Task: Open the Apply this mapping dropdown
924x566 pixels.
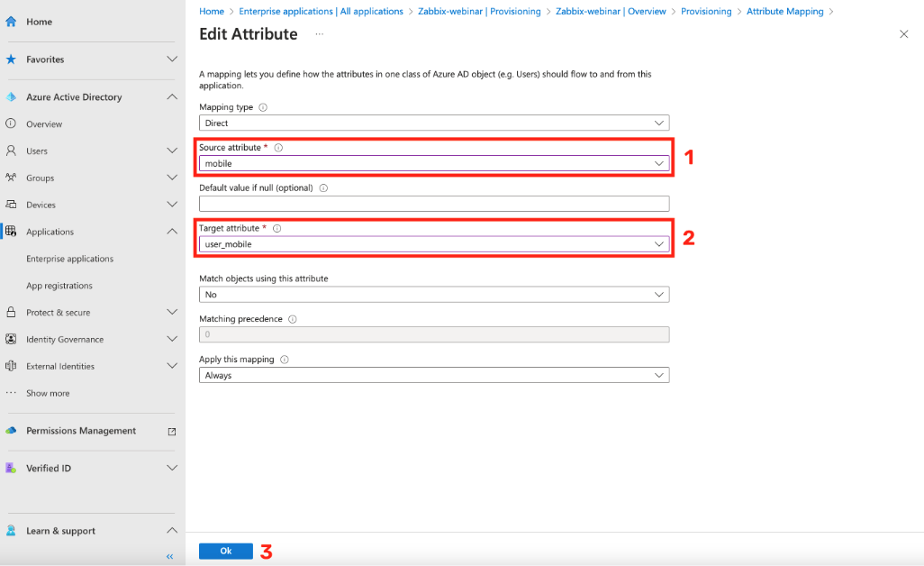Action: [433, 375]
